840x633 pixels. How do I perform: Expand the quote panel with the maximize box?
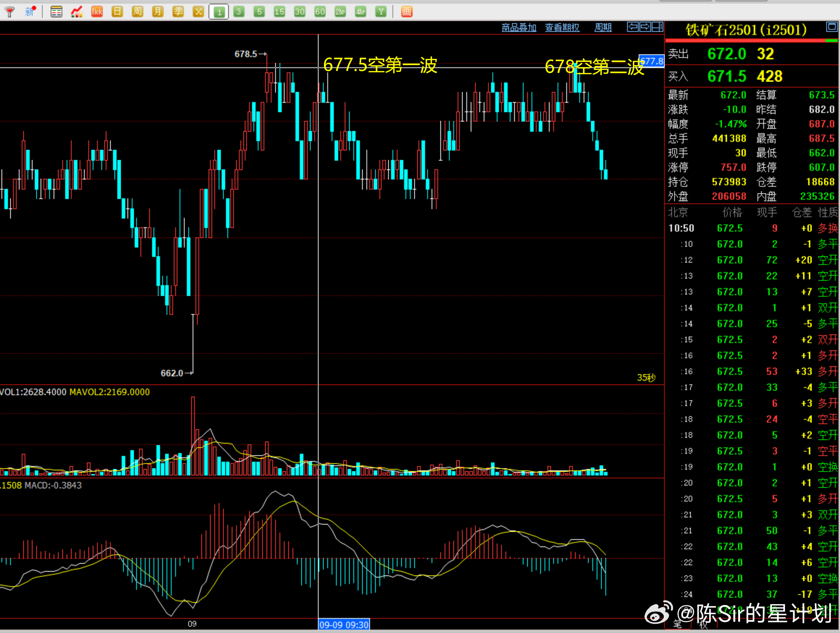tap(831, 27)
